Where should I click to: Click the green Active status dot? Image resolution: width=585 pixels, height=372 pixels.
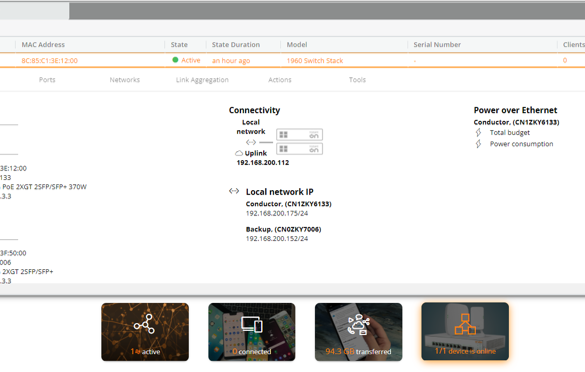(x=175, y=60)
